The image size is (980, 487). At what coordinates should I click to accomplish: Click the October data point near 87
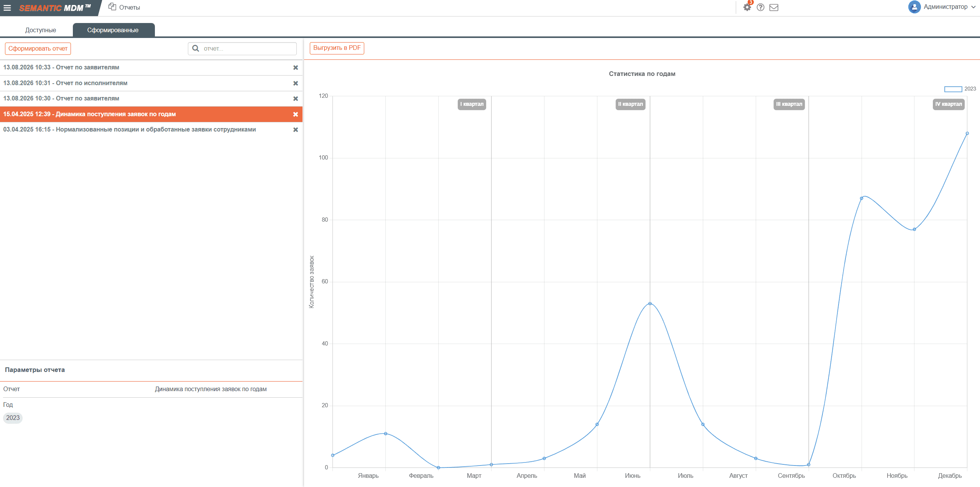tap(862, 198)
